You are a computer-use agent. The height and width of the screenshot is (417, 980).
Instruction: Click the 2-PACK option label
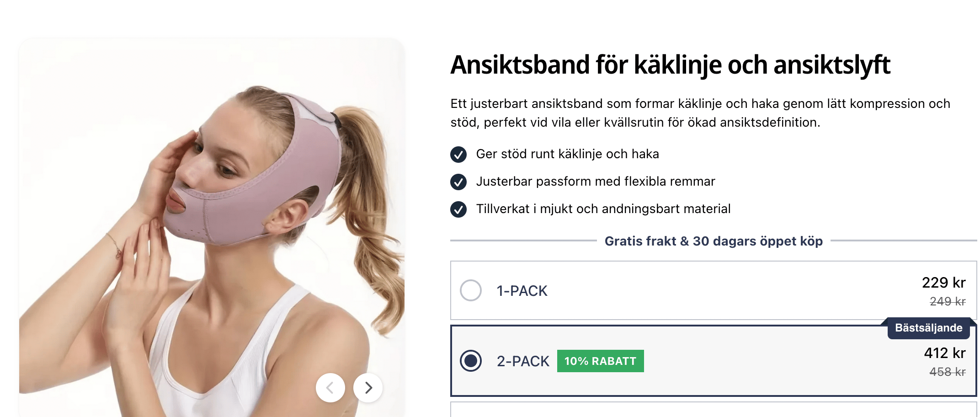(523, 361)
